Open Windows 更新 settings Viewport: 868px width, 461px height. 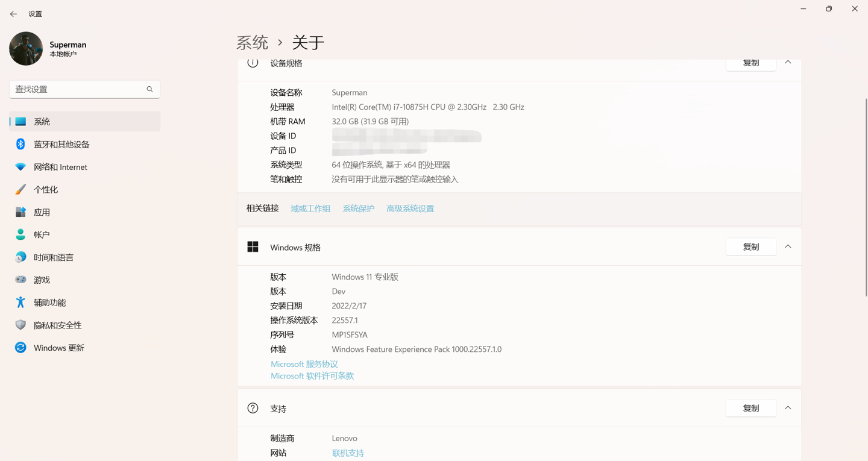[x=85, y=348]
